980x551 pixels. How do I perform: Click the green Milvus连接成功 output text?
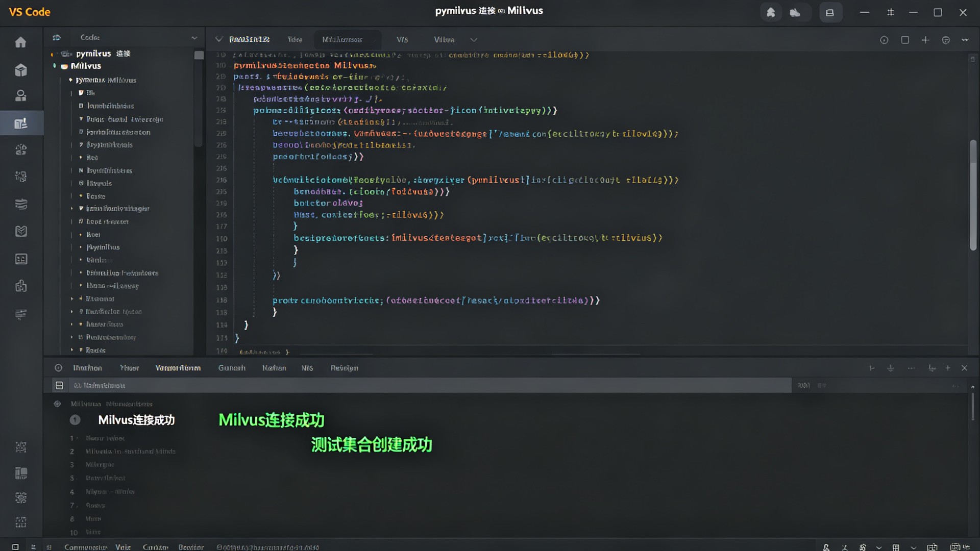272,420
